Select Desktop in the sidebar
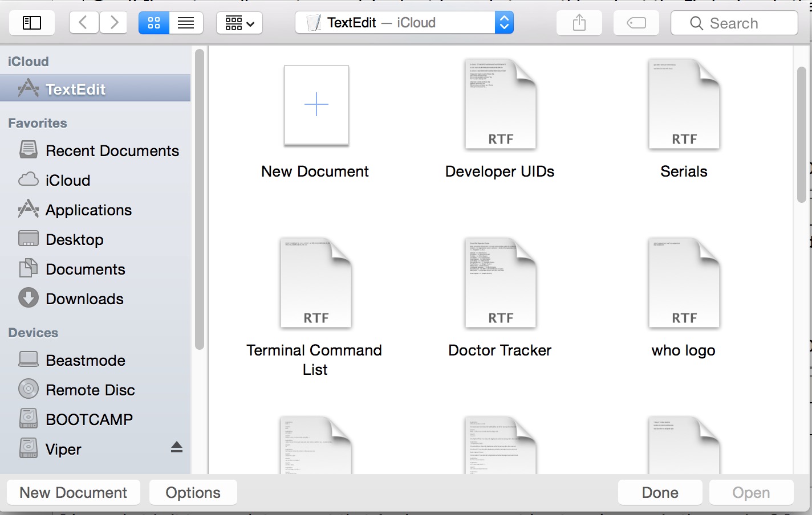Image resolution: width=812 pixels, height=515 pixels. (95, 239)
